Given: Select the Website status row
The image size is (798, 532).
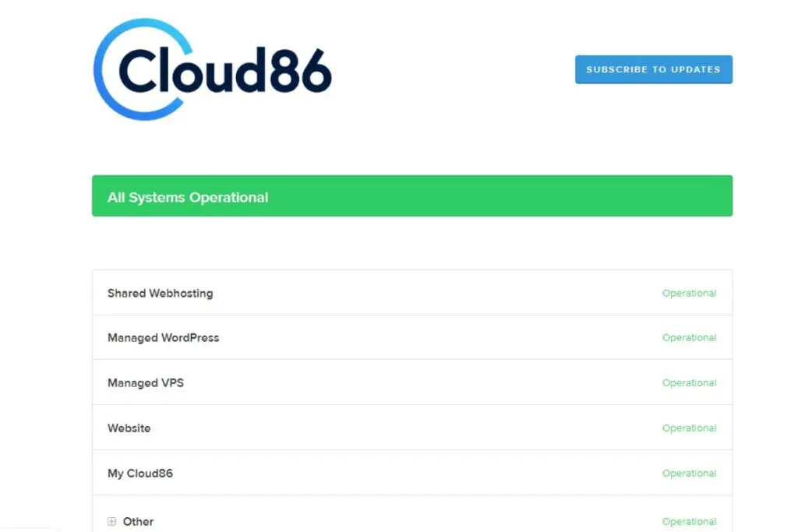Looking at the screenshot, I should pyautogui.click(x=129, y=428).
